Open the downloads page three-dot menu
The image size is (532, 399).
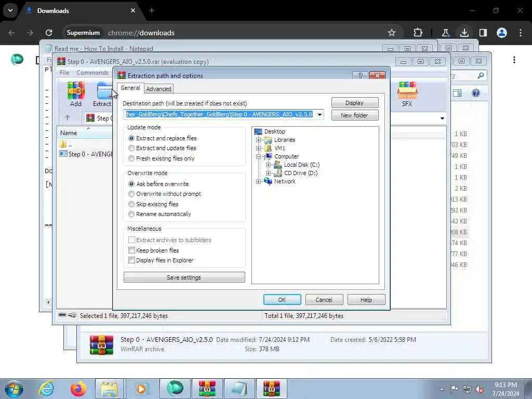(514, 60)
